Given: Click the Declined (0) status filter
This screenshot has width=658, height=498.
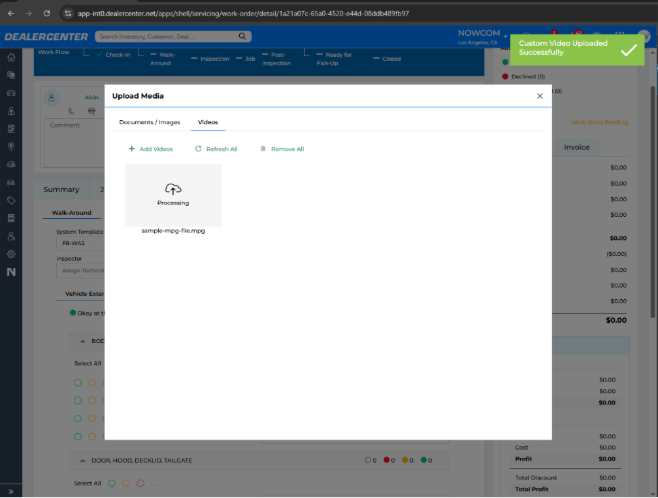Looking at the screenshot, I should [x=524, y=77].
